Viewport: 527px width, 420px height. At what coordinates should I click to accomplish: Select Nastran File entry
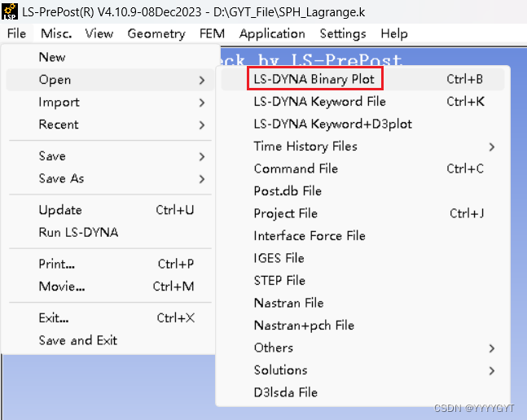pyautogui.click(x=363, y=303)
